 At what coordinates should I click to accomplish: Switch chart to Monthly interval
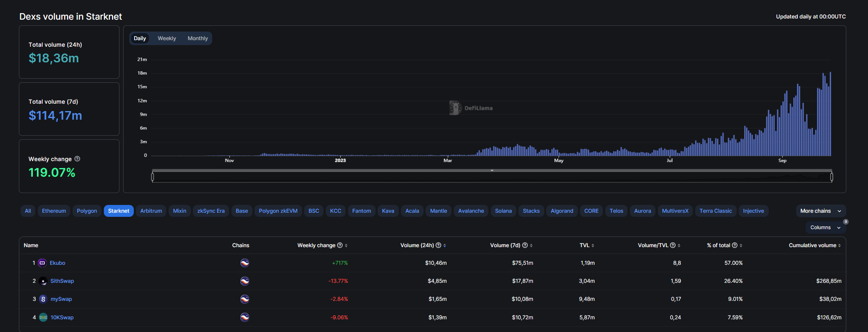tap(198, 38)
